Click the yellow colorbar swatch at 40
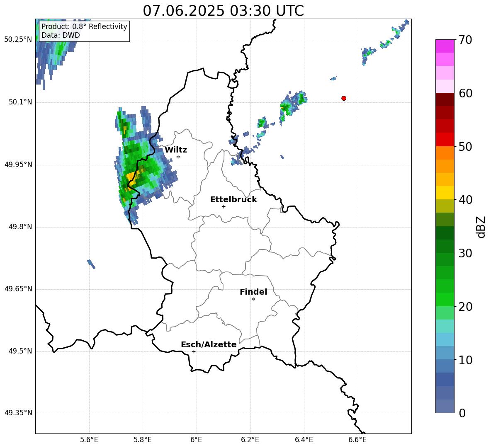Image resolution: width=491 pixels, height=448 pixels. (445, 193)
